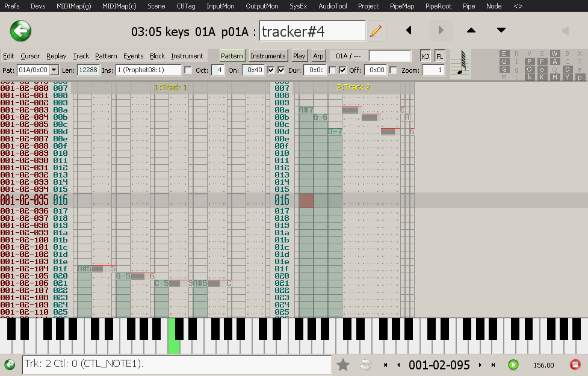Toggle the checkbox before Oct field
The width and height of the screenshot is (588, 376).
[188, 70]
